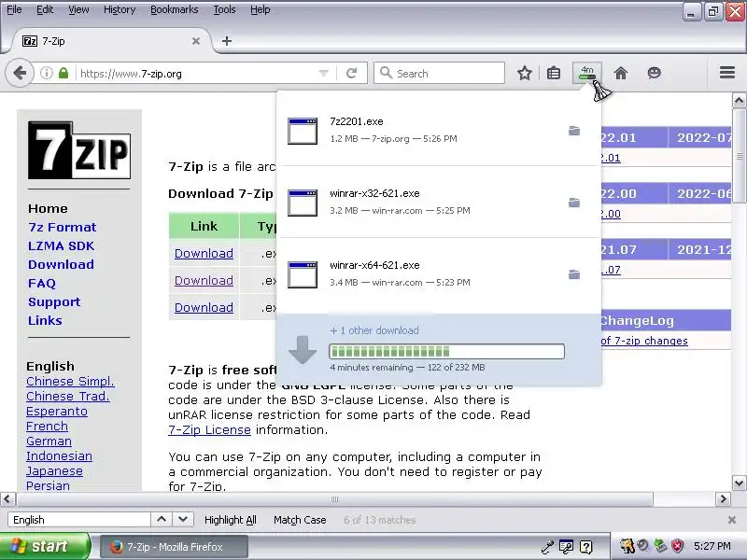Screen dimensions: 747x560
Task: Close the find bar
Action: 732,520
